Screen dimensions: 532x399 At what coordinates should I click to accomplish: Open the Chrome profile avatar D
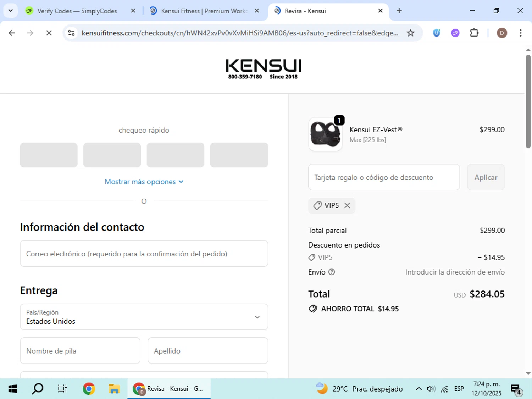501,33
